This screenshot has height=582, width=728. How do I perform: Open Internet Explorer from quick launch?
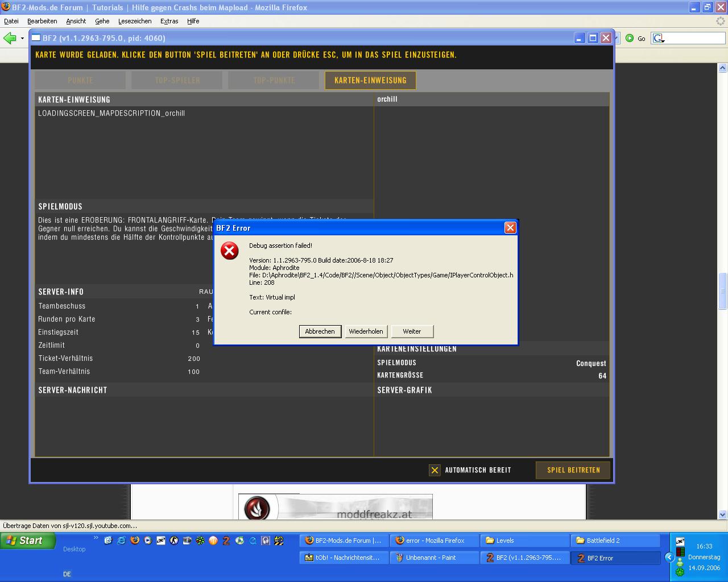coord(121,541)
